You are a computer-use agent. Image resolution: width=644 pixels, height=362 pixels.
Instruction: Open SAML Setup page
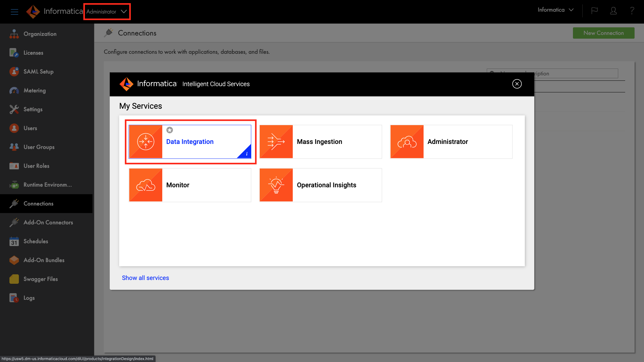point(46,72)
